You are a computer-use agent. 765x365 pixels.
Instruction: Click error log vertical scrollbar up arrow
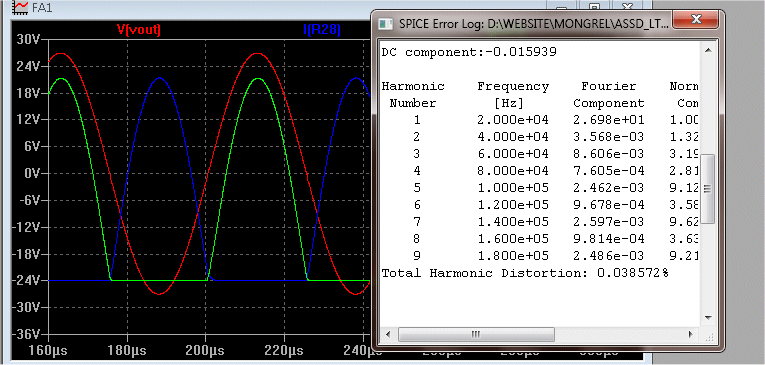click(x=708, y=50)
